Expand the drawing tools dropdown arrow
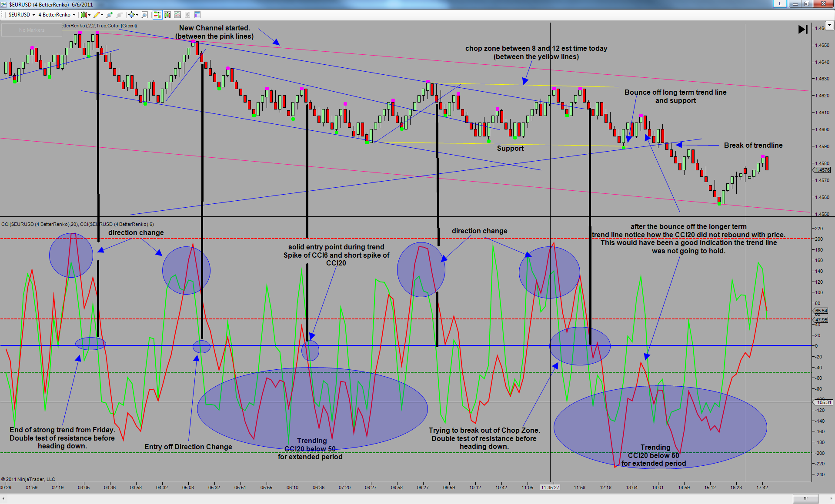 102,15
